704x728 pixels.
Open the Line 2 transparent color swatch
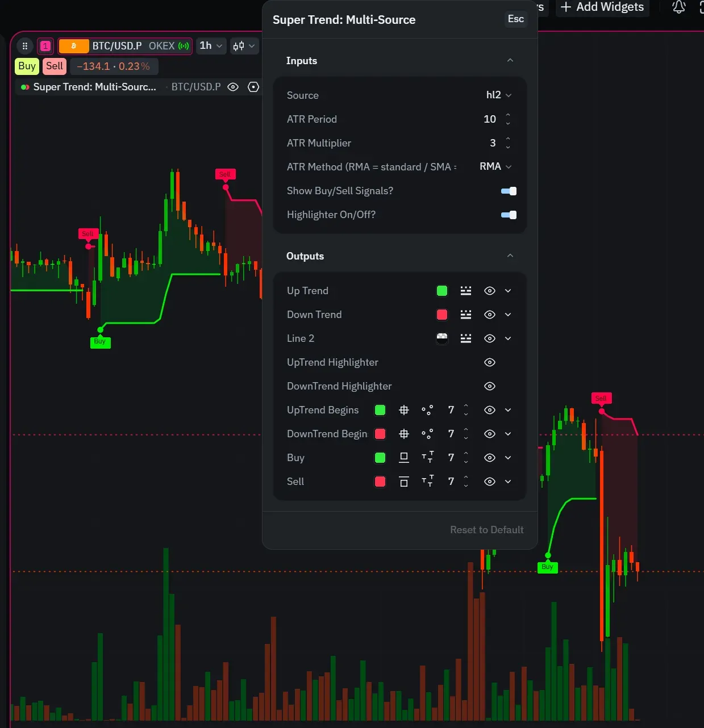point(442,338)
